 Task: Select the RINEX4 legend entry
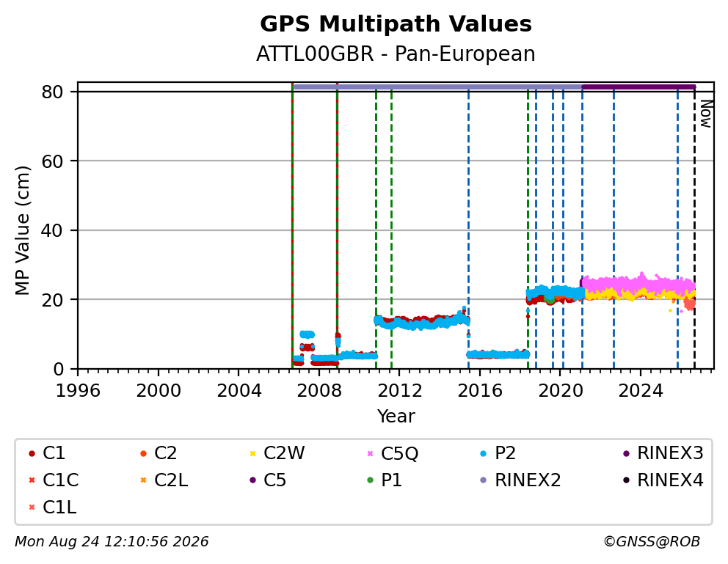click(663, 480)
